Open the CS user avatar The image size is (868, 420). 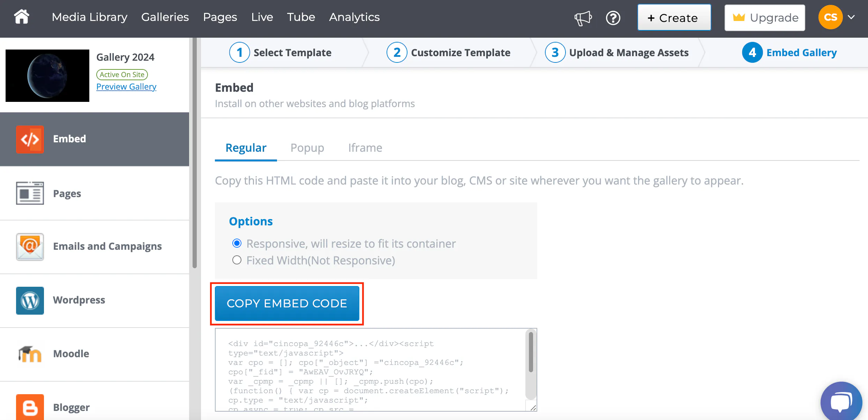pos(830,17)
